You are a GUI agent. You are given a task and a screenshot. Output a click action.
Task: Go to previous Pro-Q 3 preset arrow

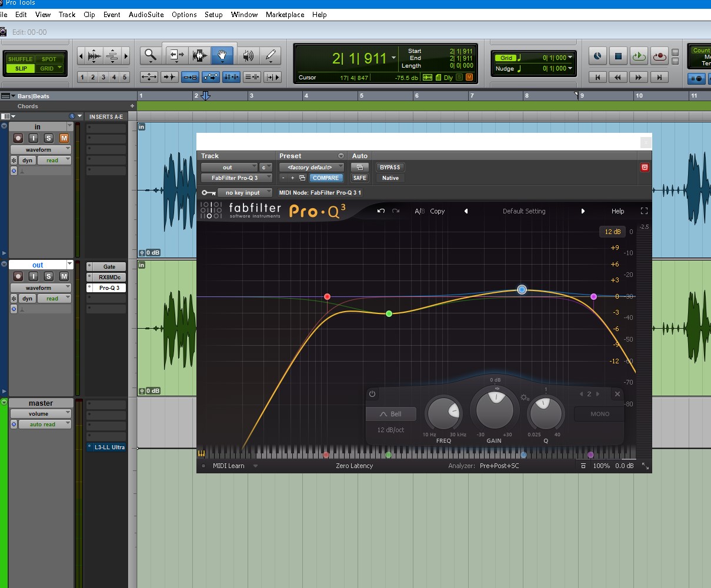point(466,211)
